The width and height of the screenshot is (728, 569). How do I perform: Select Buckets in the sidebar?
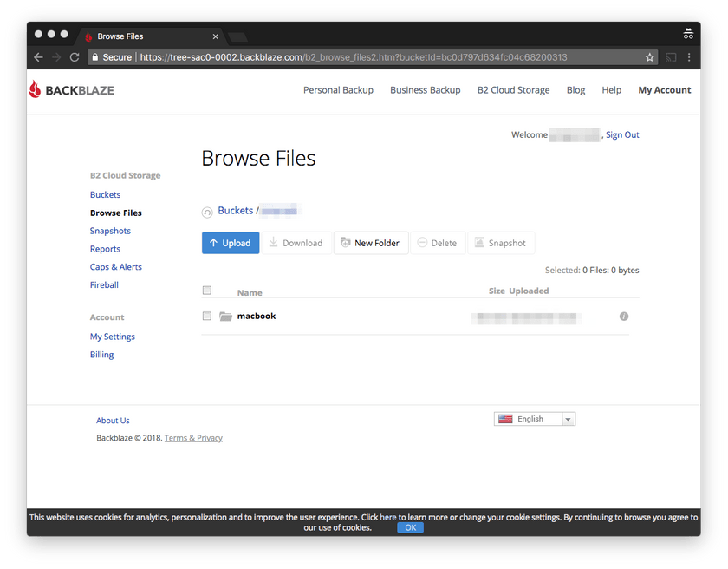coord(106,194)
